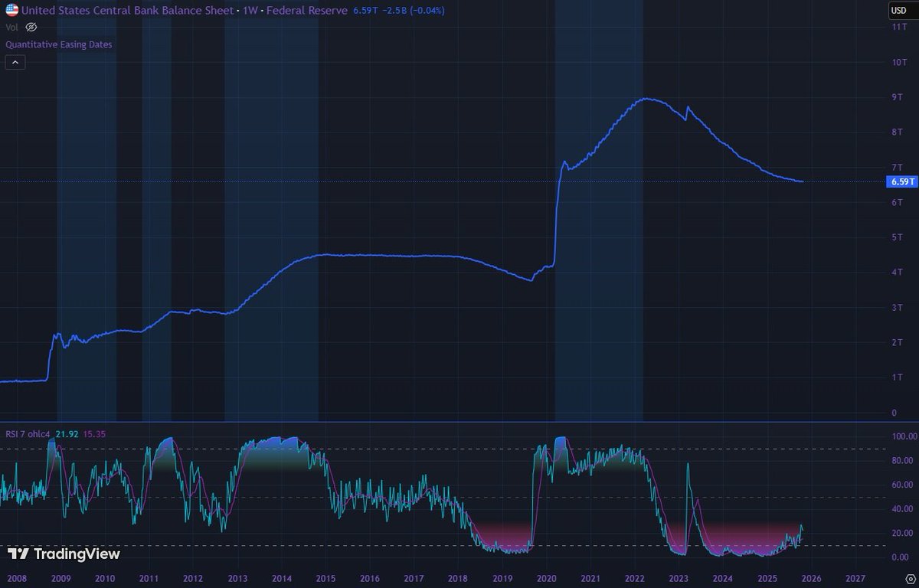Click the 100.00 RSI axis label
919x588 pixels.
(x=904, y=436)
